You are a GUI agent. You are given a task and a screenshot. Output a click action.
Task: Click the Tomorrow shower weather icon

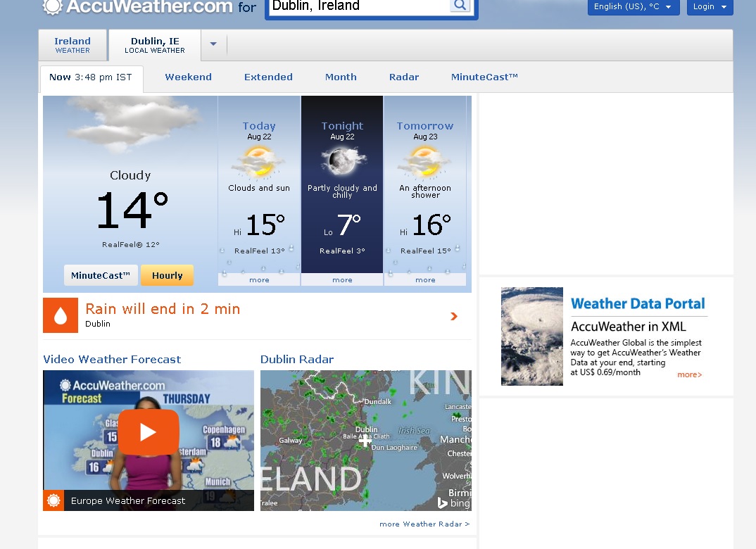[424, 163]
